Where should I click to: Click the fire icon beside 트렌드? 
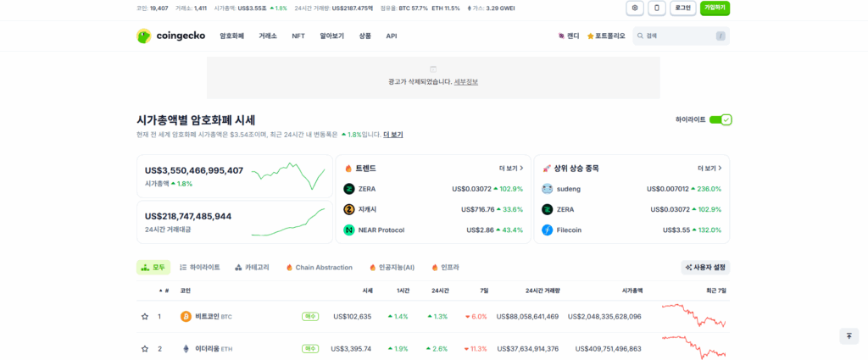click(348, 168)
